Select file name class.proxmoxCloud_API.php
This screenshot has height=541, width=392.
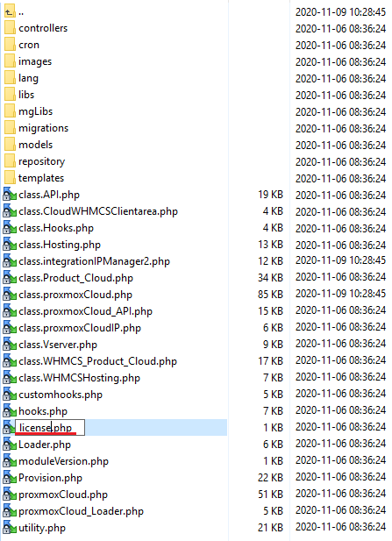pyautogui.click(x=86, y=311)
